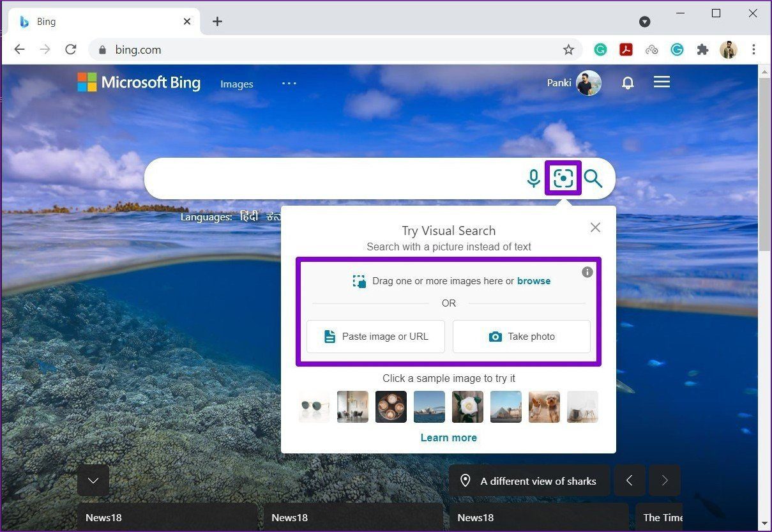The image size is (772, 532).
Task: Click the Adobe Acrobat extension icon
Action: 626,50
